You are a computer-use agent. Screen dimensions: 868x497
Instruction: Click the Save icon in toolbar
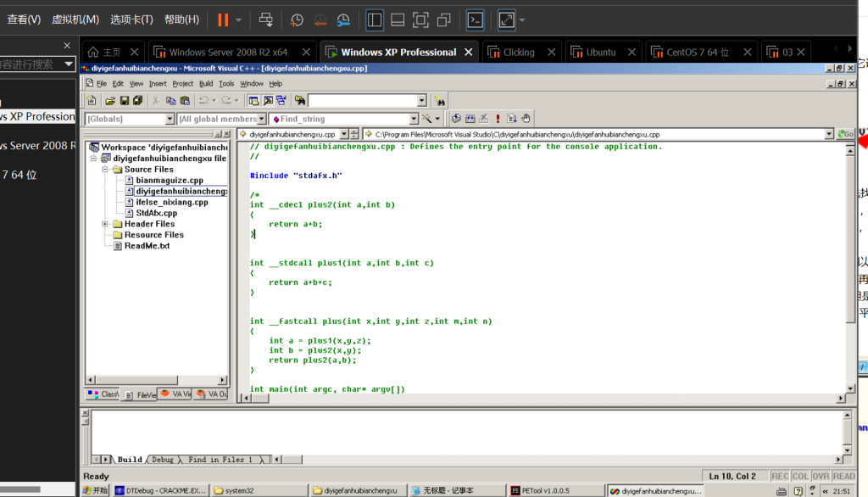(125, 101)
